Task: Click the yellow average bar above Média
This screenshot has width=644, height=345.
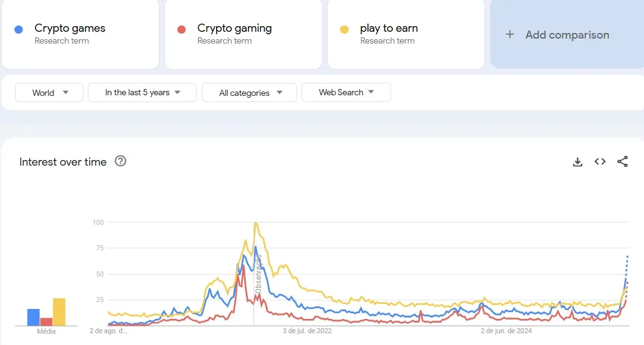Action: pyautogui.click(x=59, y=312)
